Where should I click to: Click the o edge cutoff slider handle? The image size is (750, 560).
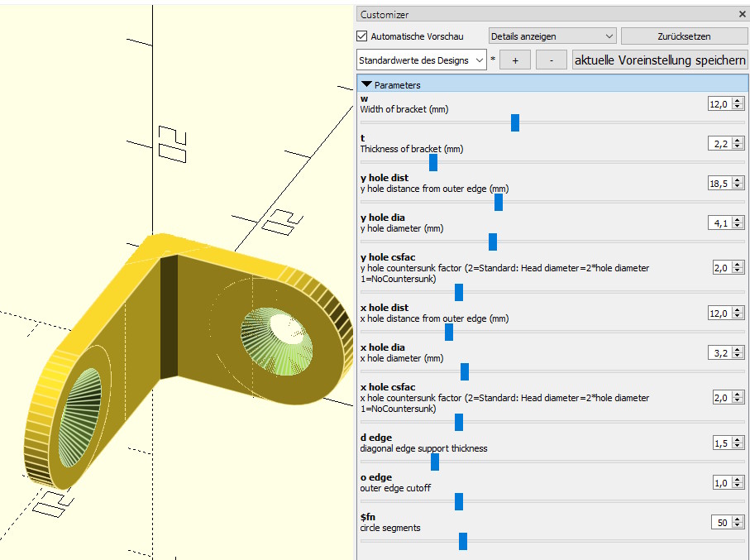tap(459, 501)
